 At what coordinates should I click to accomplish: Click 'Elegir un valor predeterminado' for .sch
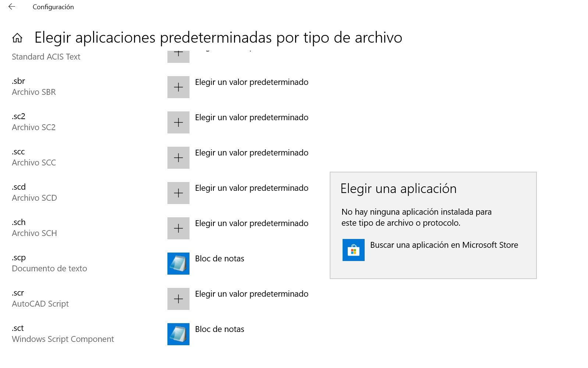point(251,223)
